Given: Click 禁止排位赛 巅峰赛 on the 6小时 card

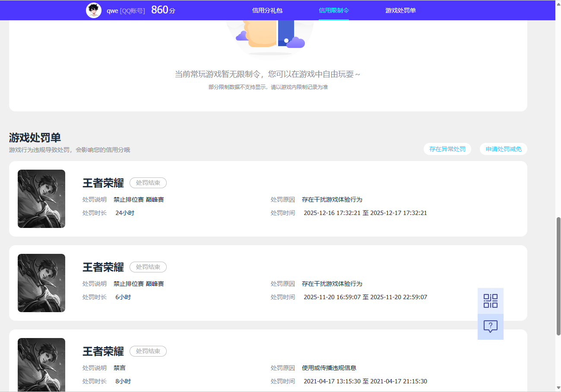Looking at the screenshot, I should [139, 284].
